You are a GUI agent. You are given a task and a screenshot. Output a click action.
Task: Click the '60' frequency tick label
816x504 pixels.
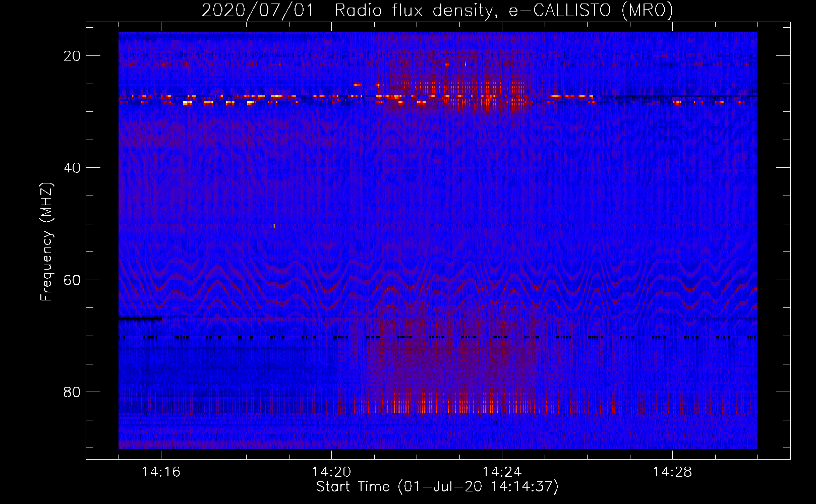tap(72, 280)
